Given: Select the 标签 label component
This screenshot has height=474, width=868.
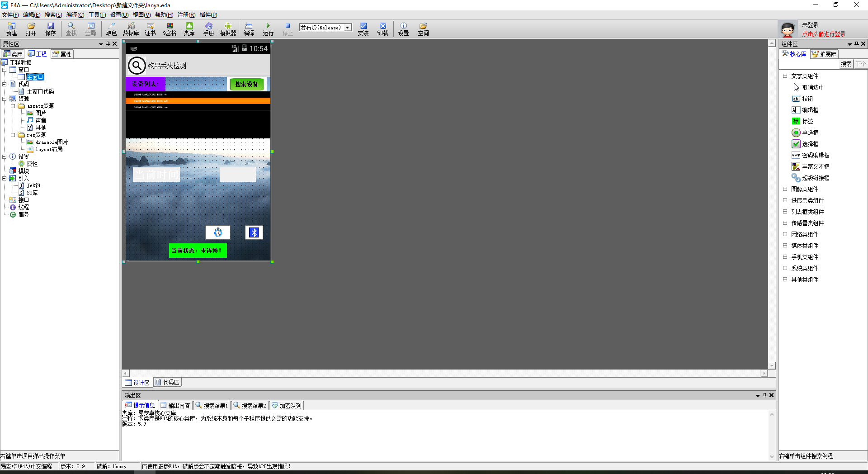Looking at the screenshot, I should coord(802,121).
